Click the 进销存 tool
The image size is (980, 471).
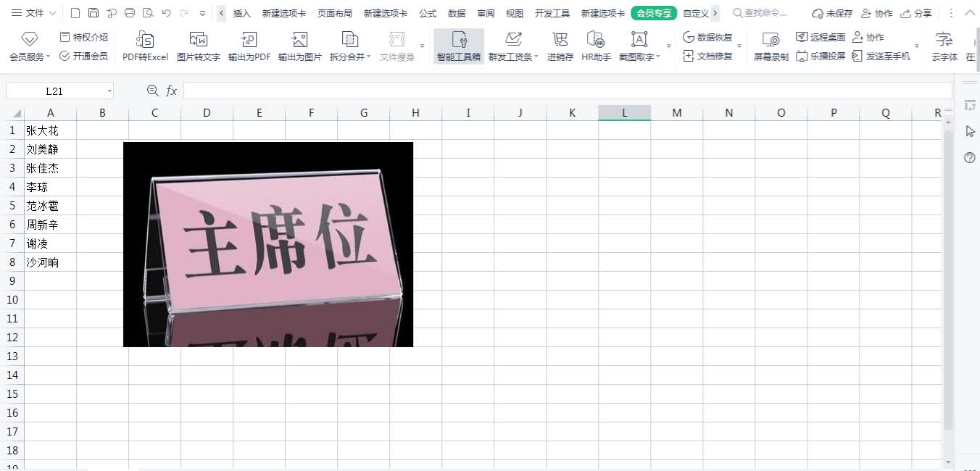pos(560,46)
